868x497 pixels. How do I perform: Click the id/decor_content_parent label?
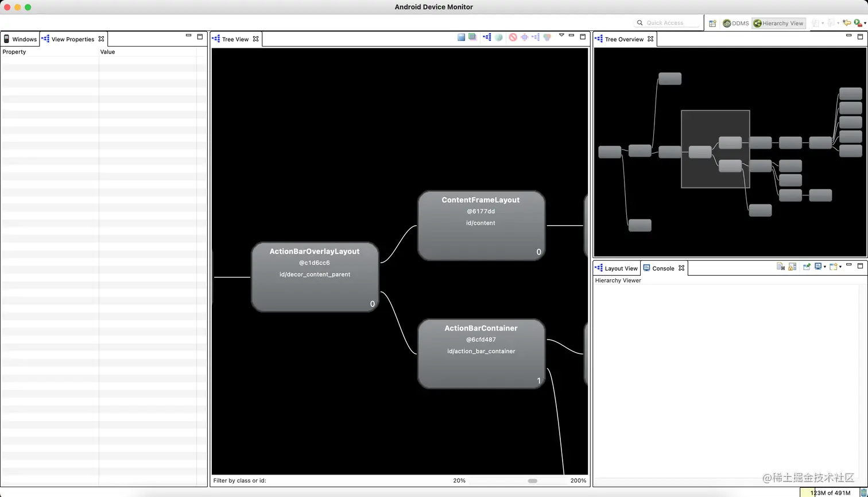click(315, 274)
